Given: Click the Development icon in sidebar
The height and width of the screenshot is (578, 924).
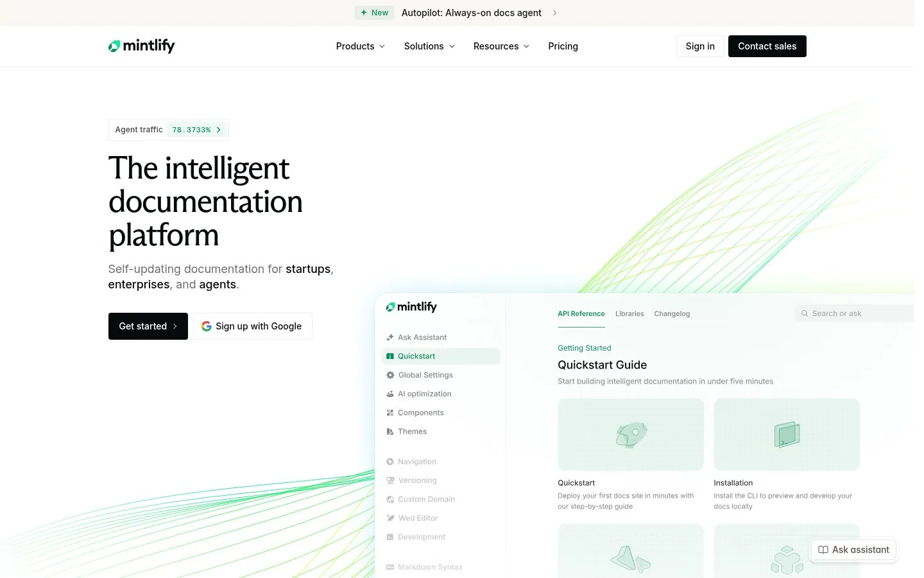Looking at the screenshot, I should [x=390, y=537].
